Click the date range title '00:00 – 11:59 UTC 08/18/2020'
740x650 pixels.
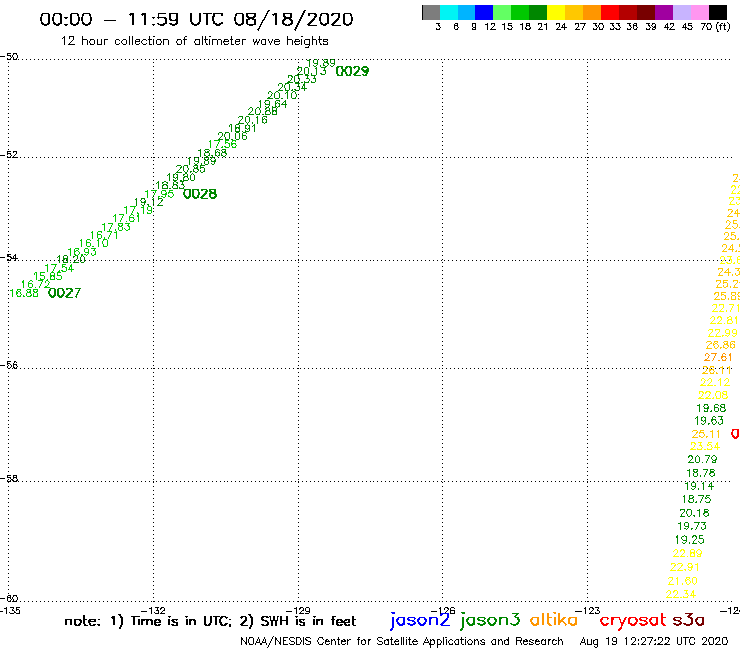196,20
